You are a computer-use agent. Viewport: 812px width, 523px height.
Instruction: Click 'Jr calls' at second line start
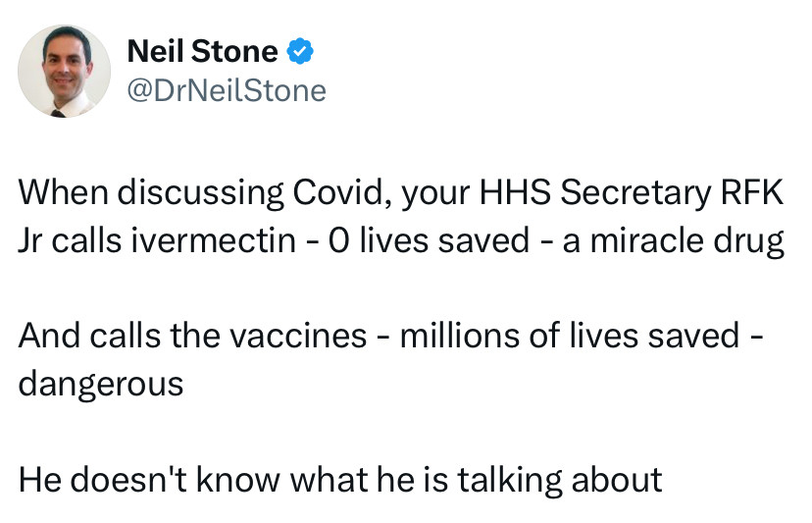point(70,240)
